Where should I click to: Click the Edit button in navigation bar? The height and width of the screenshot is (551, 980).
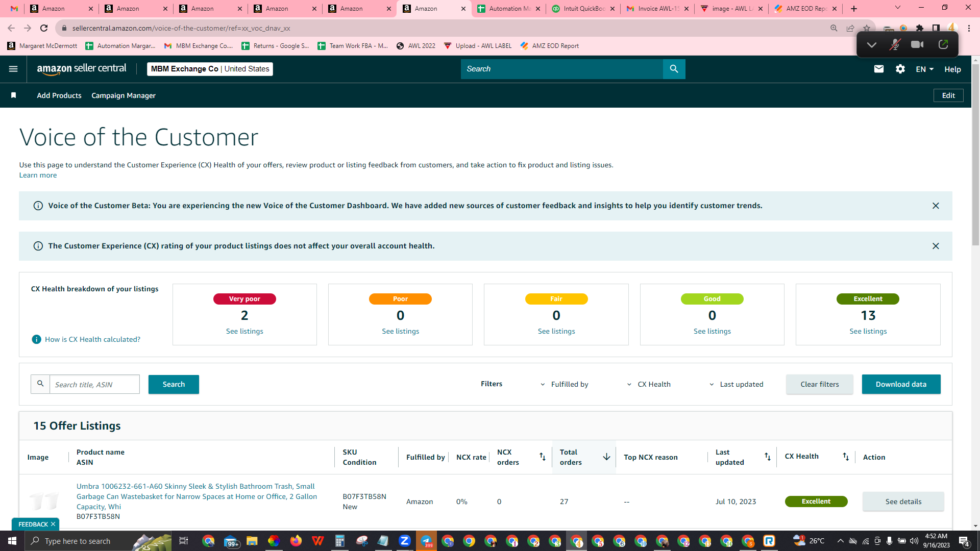pyautogui.click(x=948, y=95)
